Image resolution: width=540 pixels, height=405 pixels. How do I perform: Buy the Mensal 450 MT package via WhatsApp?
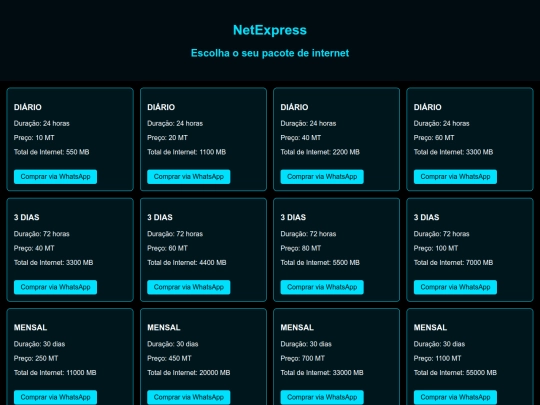click(x=189, y=397)
